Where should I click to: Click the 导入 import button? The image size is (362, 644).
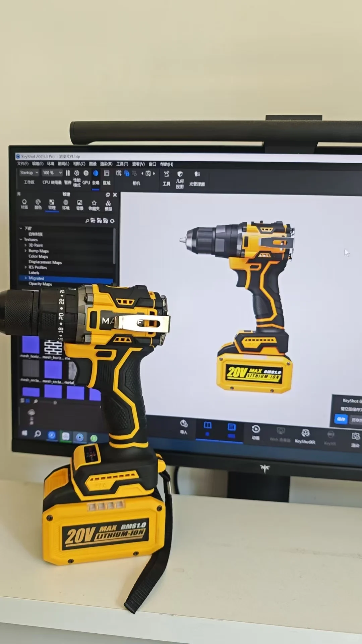coord(184,427)
